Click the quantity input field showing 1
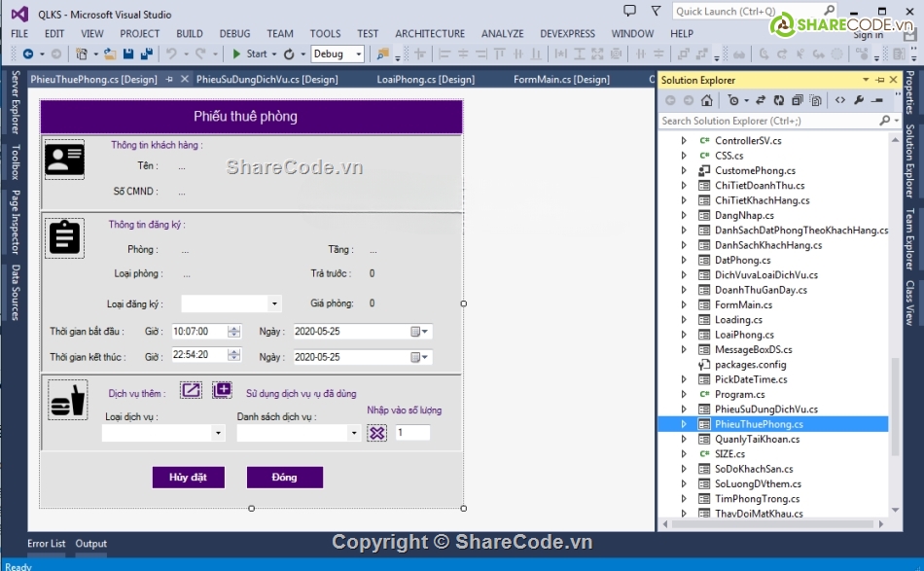Viewport: 924px width, 571px height. point(412,433)
